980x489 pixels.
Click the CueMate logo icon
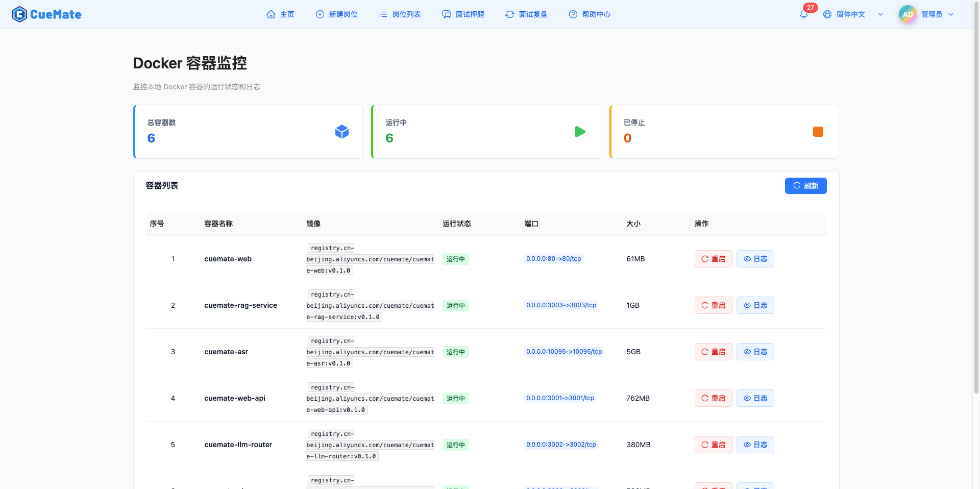19,14
